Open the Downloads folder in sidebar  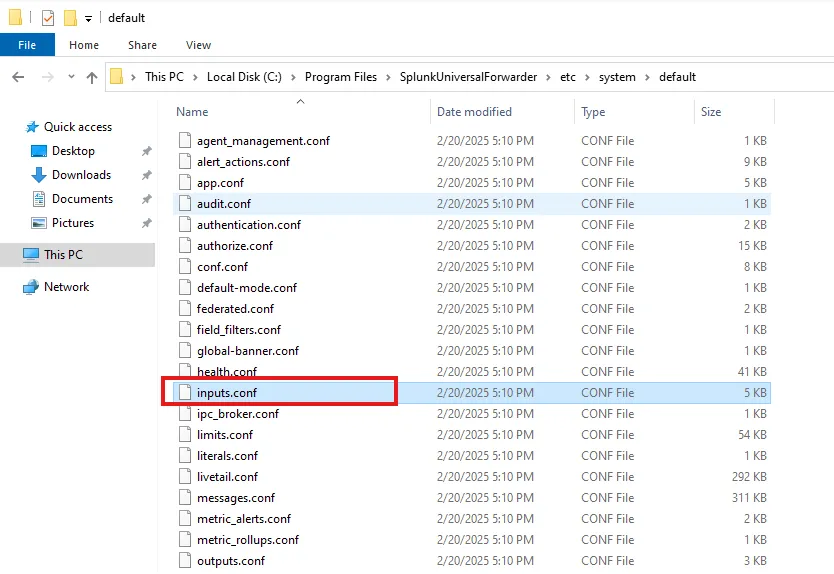pos(81,175)
